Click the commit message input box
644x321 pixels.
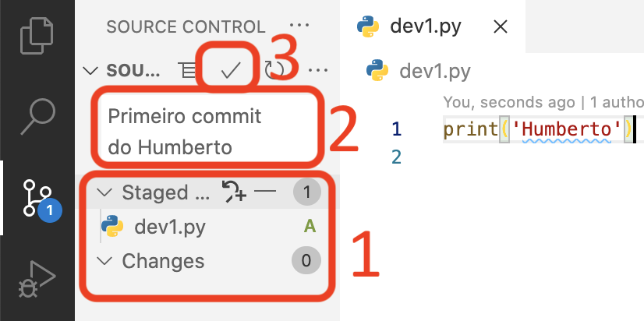(x=208, y=131)
